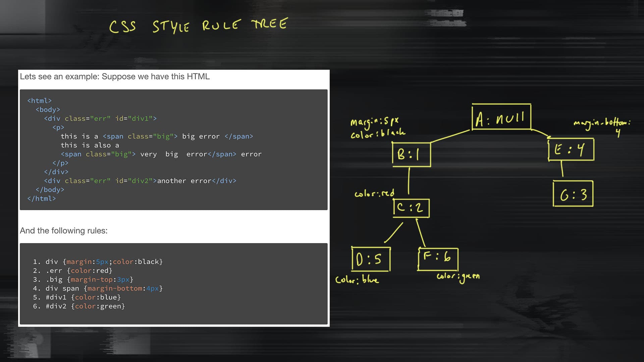The height and width of the screenshot is (362, 644).
Task: Click the opening '<p>' tag line
Action: click(58, 127)
